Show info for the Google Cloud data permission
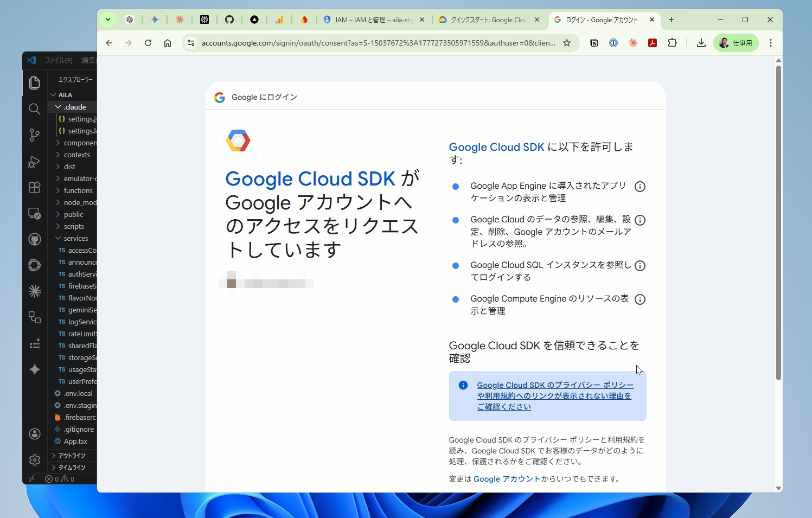Image resolution: width=812 pixels, height=518 pixels. (x=640, y=220)
